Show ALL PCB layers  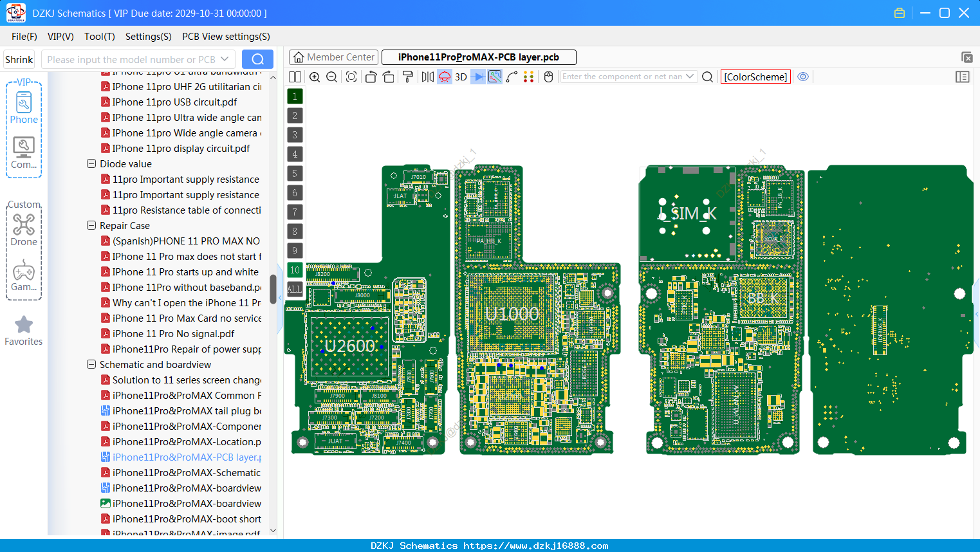(295, 289)
